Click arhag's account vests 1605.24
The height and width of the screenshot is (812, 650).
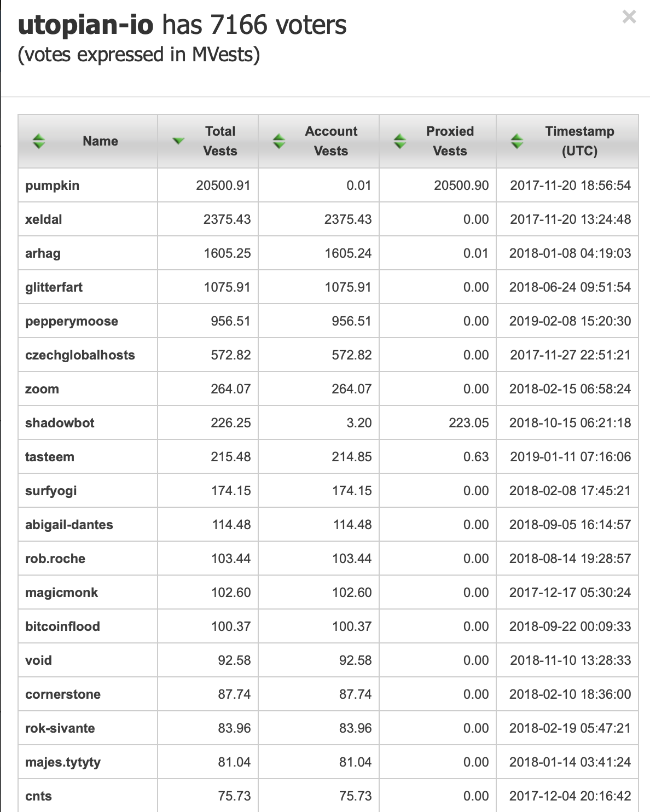(348, 253)
